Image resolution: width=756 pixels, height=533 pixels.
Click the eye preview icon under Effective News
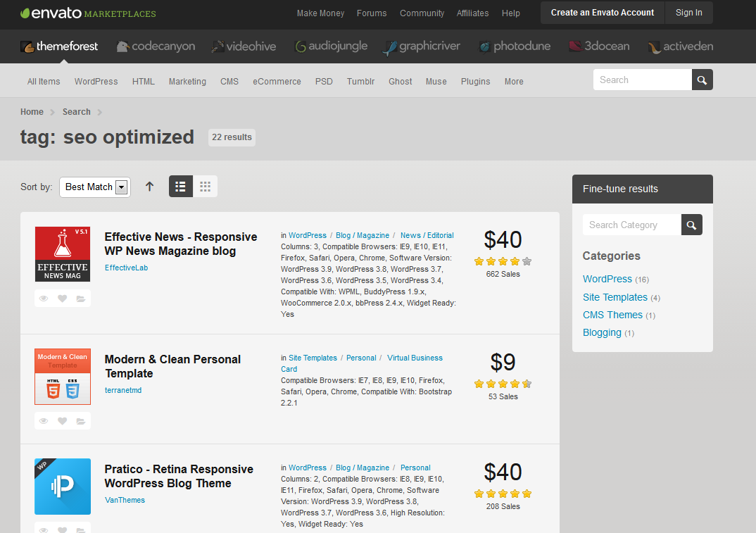coord(44,299)
